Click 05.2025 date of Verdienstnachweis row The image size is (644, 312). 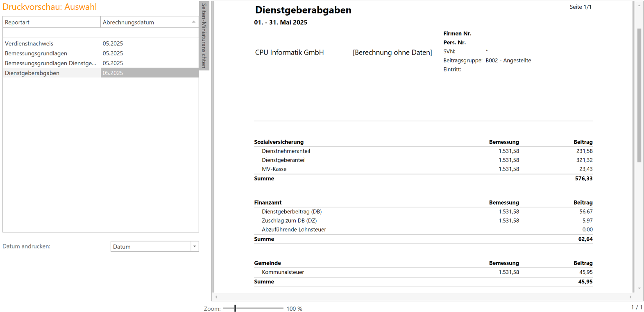(113, 43)
